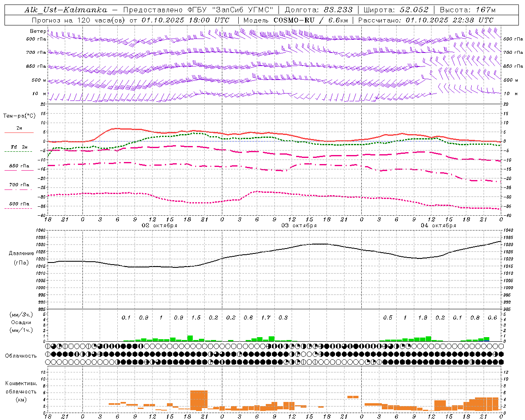Click the Ветер panel label
525x420 pixels.
38,31
